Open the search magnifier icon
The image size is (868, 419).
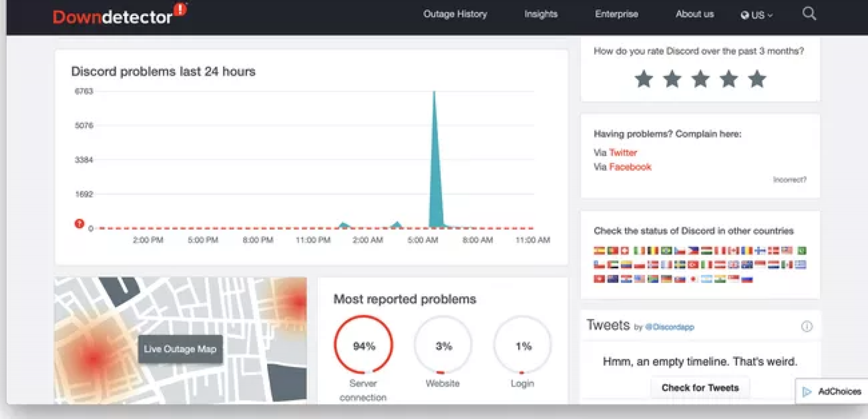click(809, 14)
